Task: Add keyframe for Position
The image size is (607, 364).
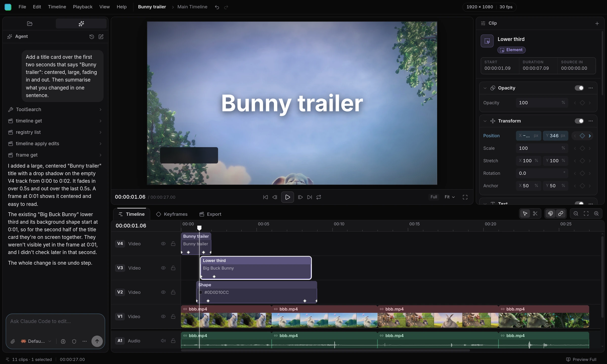Action: (582, 136)
